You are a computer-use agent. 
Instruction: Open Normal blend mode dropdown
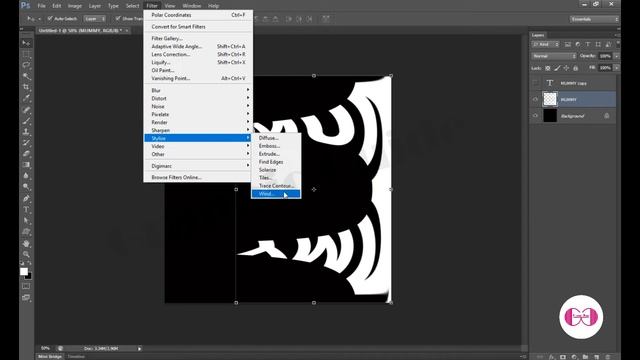[554, 56]
